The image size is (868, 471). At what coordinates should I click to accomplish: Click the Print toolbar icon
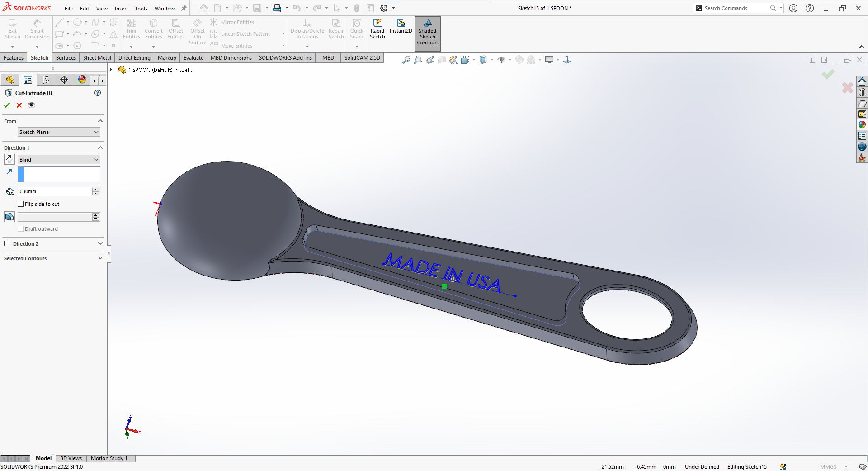coord(277,8)
